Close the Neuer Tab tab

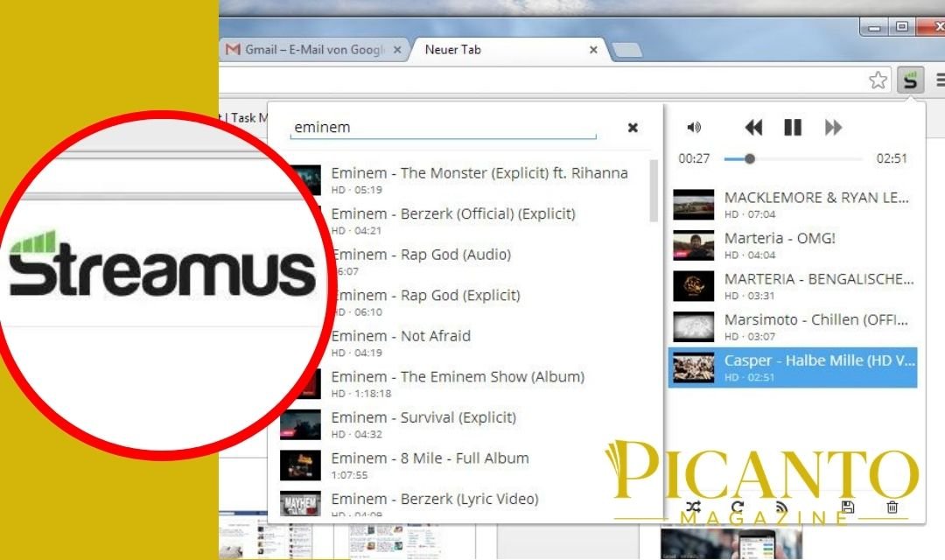point(593,49)
